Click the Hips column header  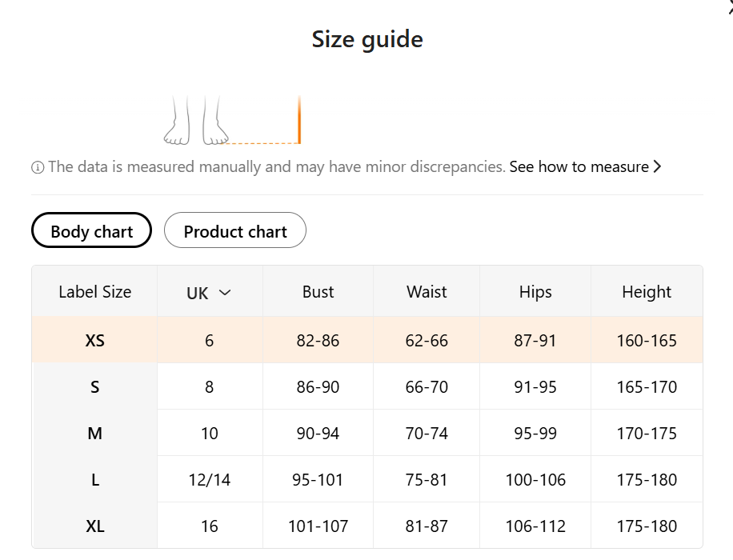point(535,292)
